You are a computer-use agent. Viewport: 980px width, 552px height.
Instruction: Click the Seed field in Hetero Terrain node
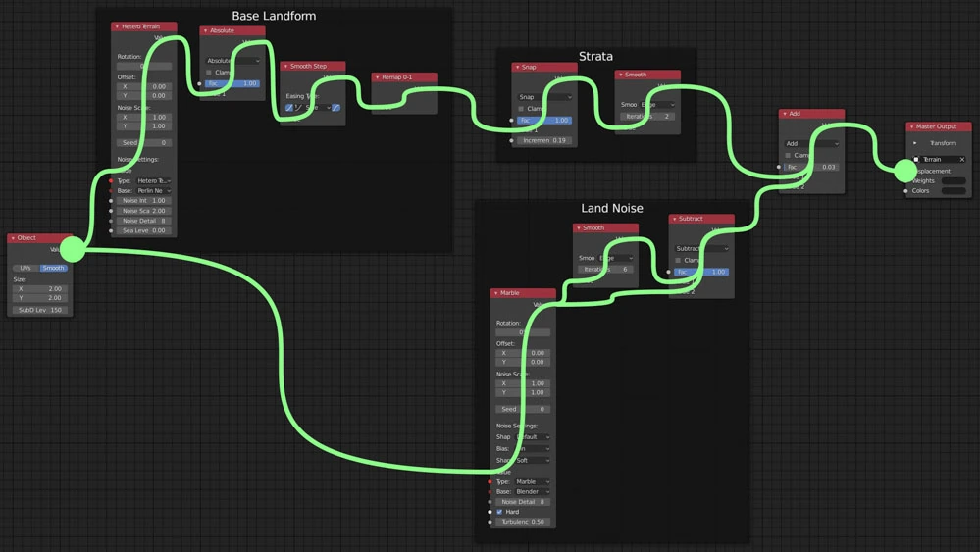pyautogui.click(x=144, y=143)
